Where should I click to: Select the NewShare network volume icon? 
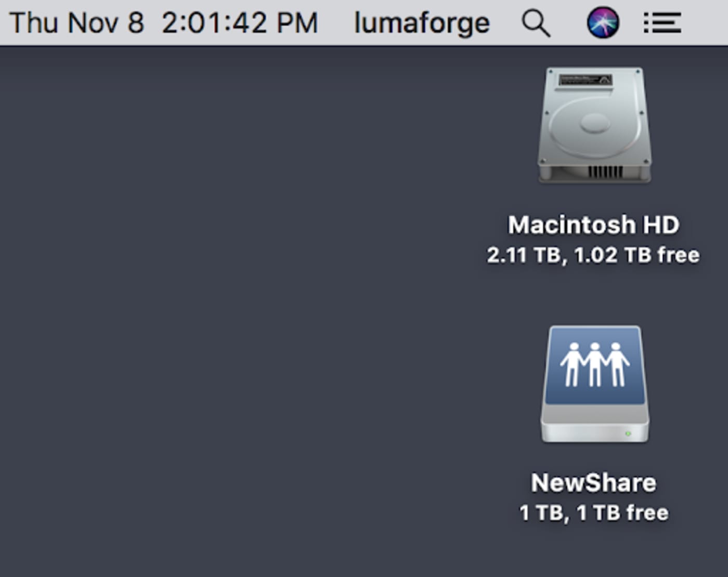coord(594,385)
